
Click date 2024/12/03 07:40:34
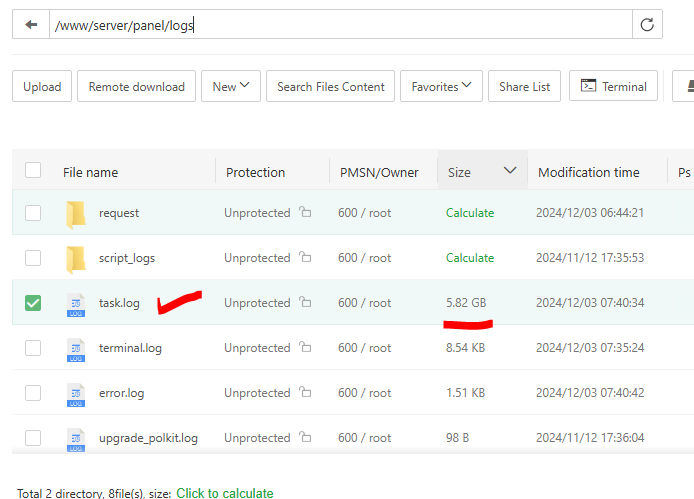(x=590, y=303)
